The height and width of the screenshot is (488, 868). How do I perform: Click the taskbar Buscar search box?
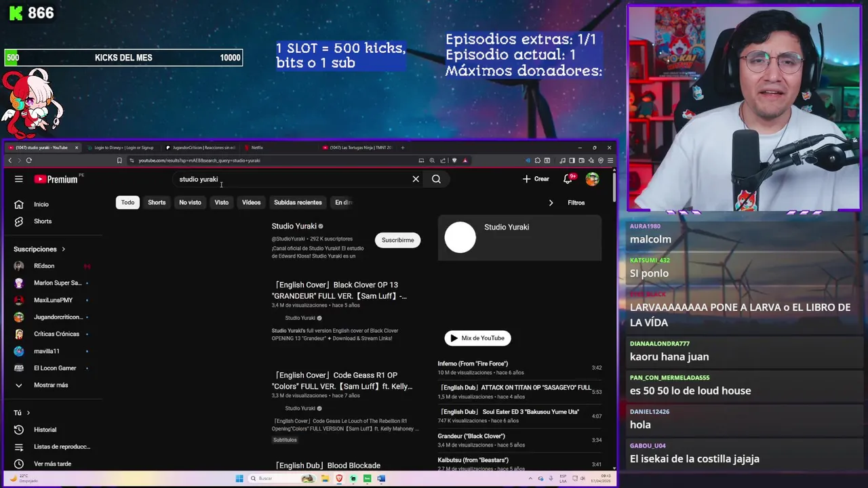coord(281,479)
